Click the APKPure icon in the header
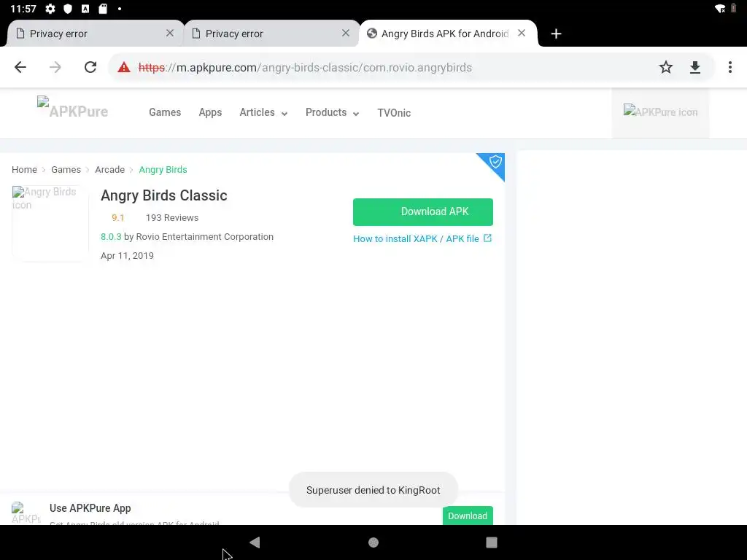Image resolution: width=747 pixels, height=560 pixels. click(x=660, y=112)
